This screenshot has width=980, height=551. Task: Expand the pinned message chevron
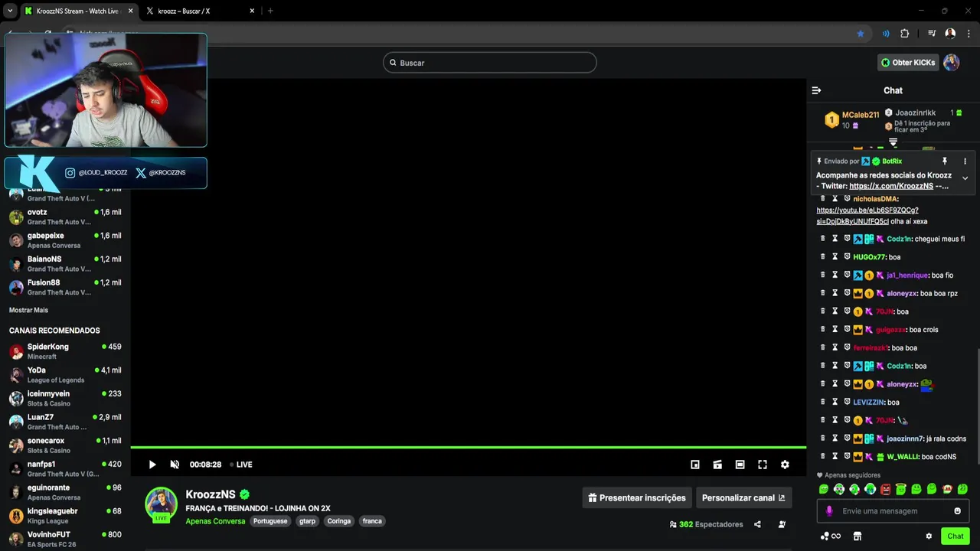(x=965, y=178)
